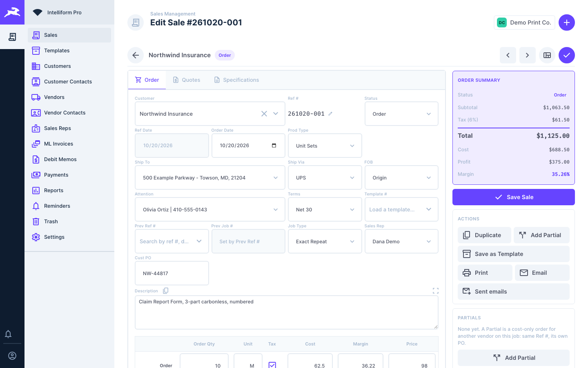
Task: Click the sales receipt icon in the left rail
Action: (x=12, y=37)
